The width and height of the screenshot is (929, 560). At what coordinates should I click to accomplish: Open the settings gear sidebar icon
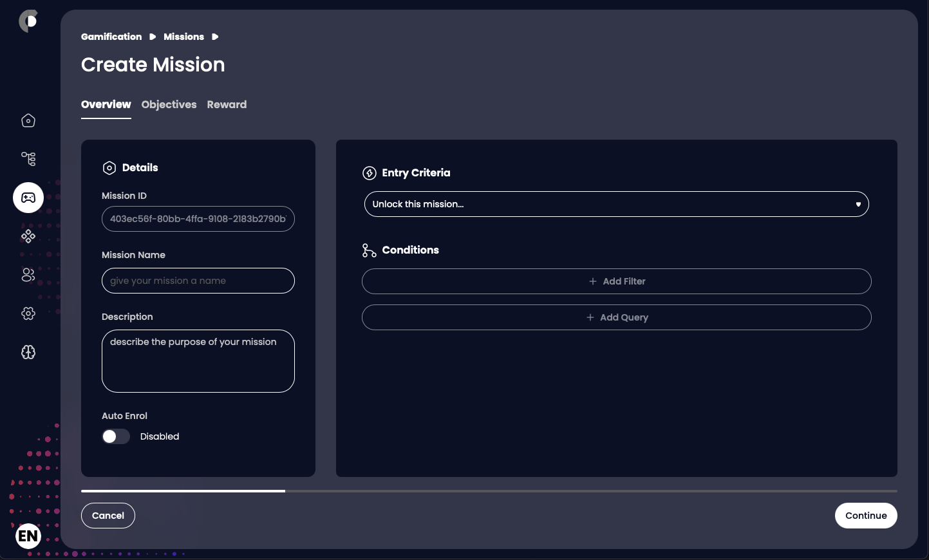[28, 313]
